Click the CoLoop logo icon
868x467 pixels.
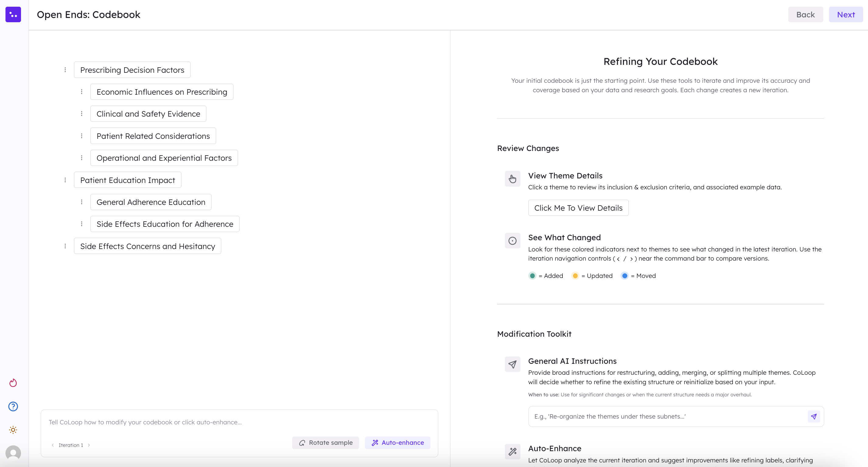tap(13, 15)
